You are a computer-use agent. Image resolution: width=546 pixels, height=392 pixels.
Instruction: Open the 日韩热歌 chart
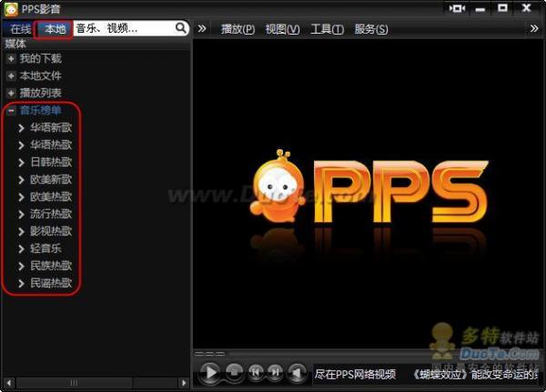tap(51, 162)
